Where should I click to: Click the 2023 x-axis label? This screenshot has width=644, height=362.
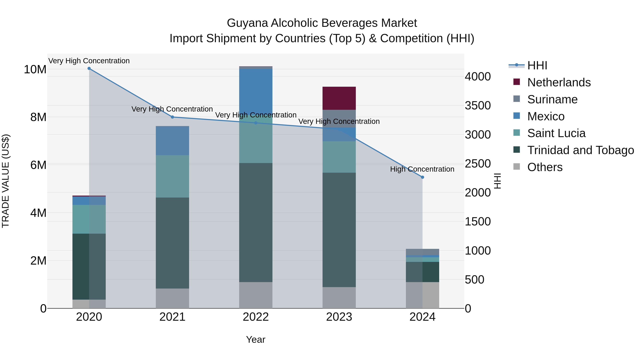pyautogui.click(x=339, y=317)
